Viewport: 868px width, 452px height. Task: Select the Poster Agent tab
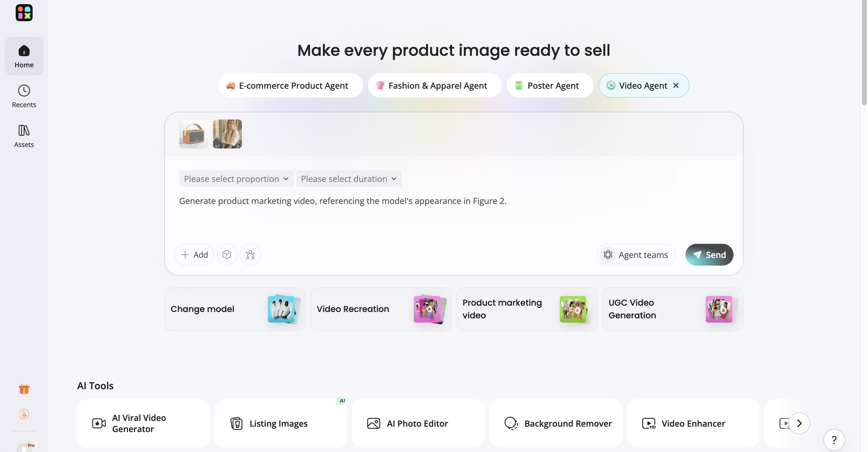(550, 86)
